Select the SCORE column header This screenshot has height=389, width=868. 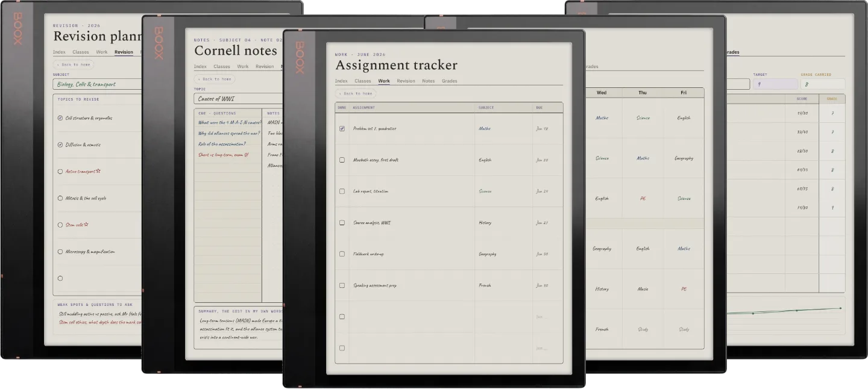[x=802, y=99]
